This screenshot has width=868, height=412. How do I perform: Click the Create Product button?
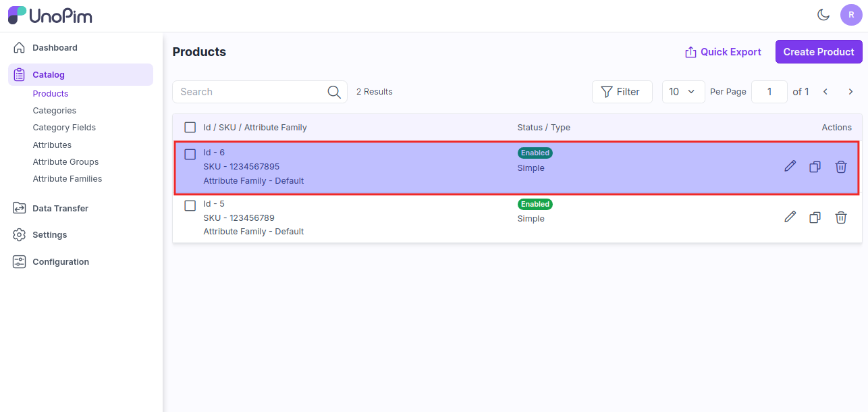pyautogui.click(x=819, y=52)
